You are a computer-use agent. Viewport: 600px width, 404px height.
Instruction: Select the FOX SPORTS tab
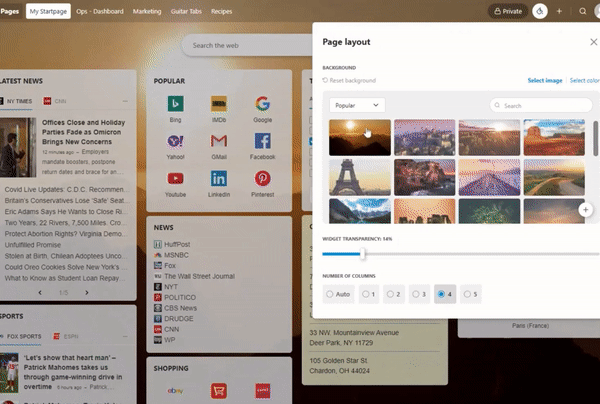click(x=21, y=337)
